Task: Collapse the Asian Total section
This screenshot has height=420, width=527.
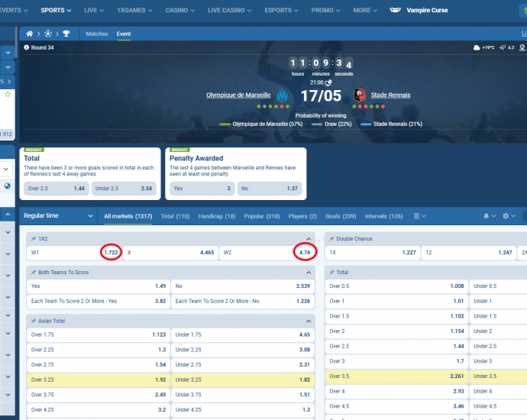Action: (309, 321)
